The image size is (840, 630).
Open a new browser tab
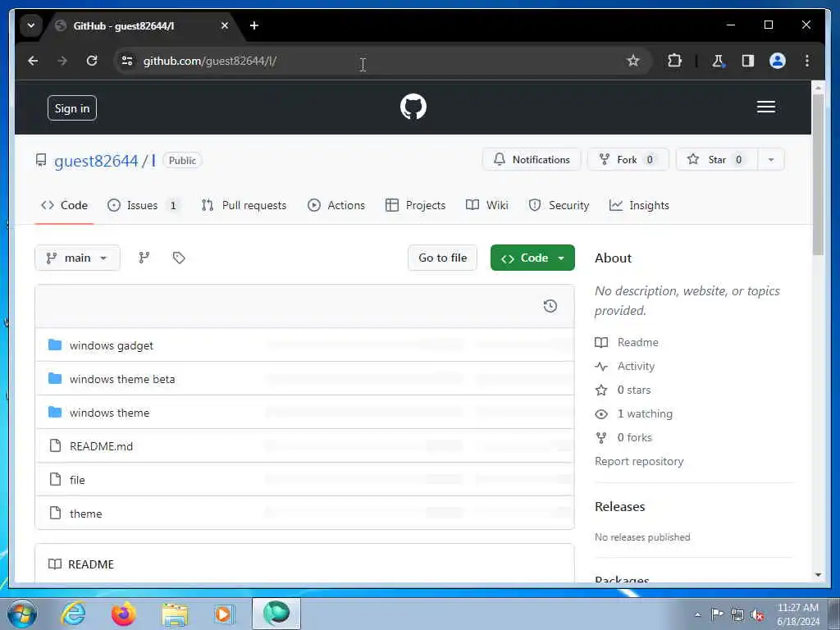tap(254, 25)
